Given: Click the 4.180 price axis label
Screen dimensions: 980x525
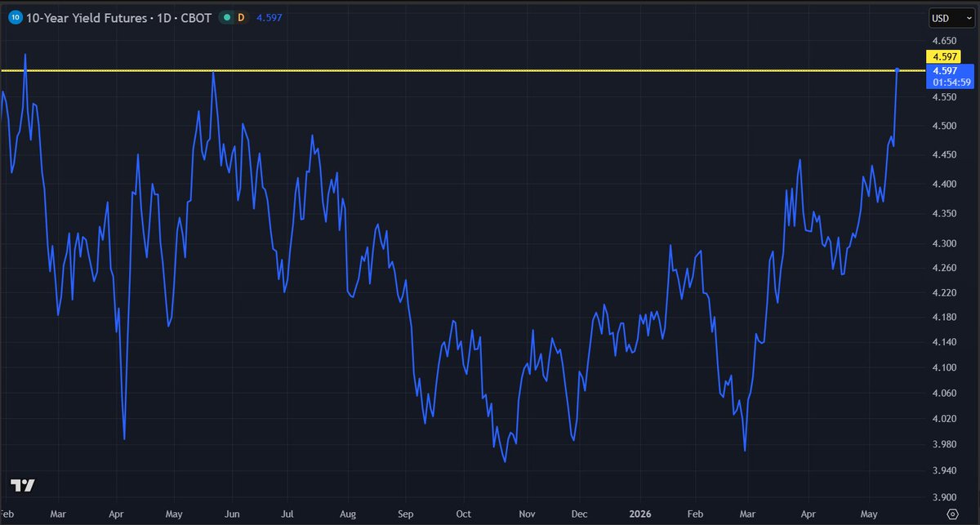Looking at the screenshot, I should (944, 317).
